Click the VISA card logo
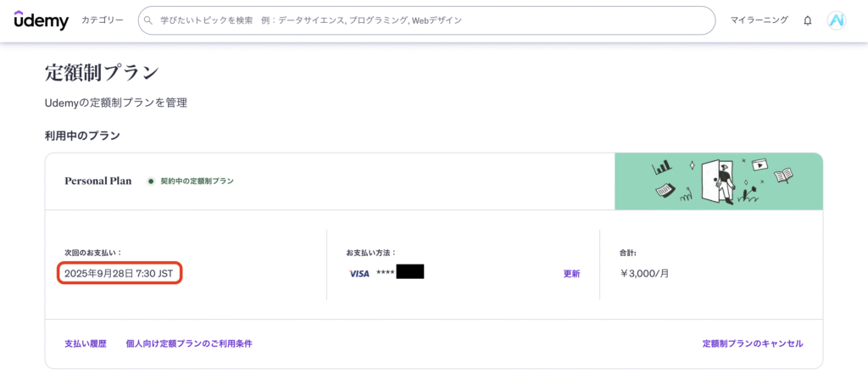This screenshot has height=385, width=868. pos(359,274)
